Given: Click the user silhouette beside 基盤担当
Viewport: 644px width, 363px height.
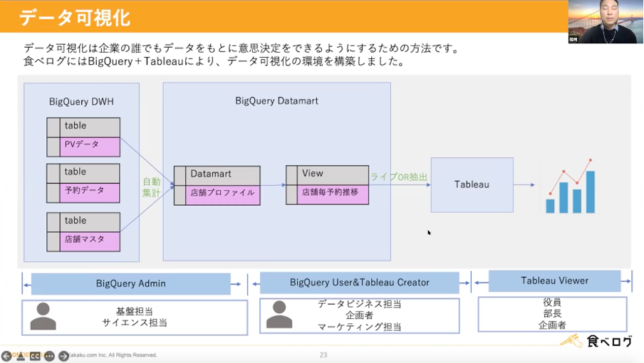Looking at the screenshot, I should (x=43, y=316).
